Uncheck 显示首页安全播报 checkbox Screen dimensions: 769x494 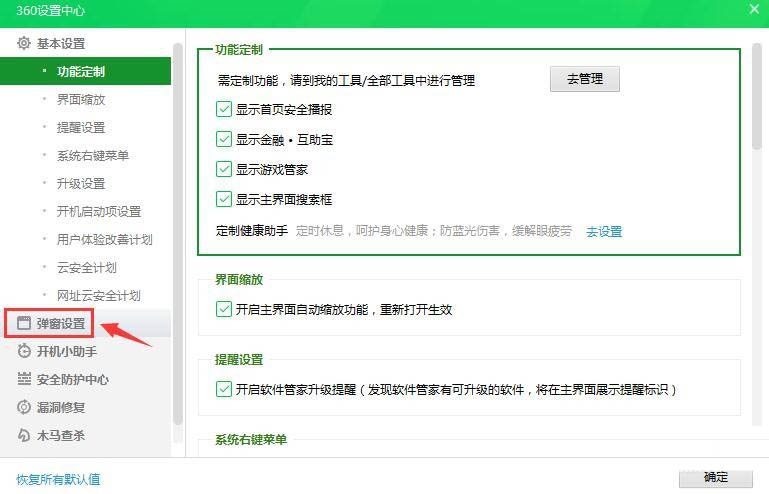click(x=224, y=109)
